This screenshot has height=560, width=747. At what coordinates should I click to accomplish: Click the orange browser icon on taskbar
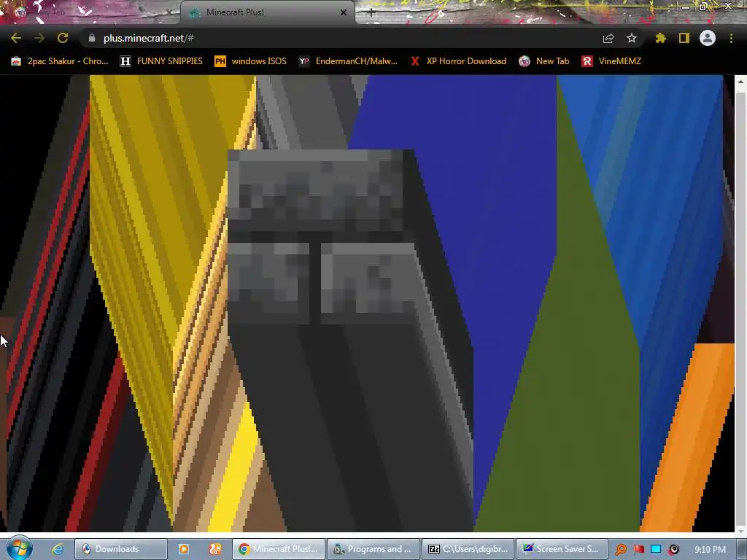click(x=215, y=549)
